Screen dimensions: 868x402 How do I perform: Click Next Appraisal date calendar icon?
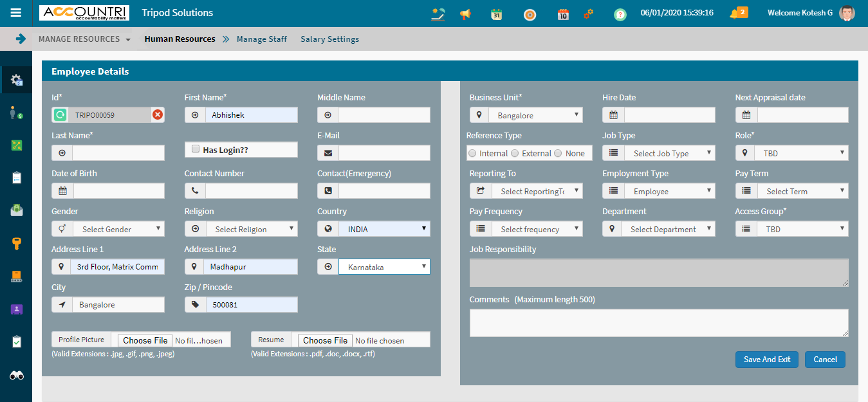tap(746, 115)
